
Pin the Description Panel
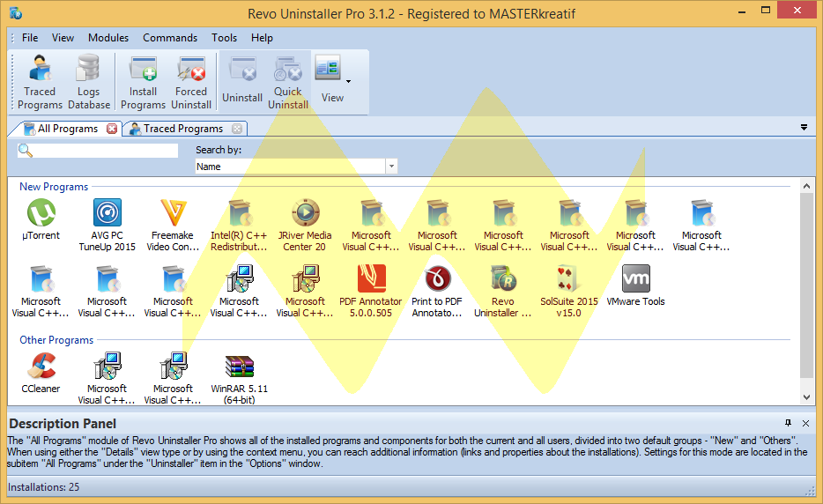tap(788, 423)
